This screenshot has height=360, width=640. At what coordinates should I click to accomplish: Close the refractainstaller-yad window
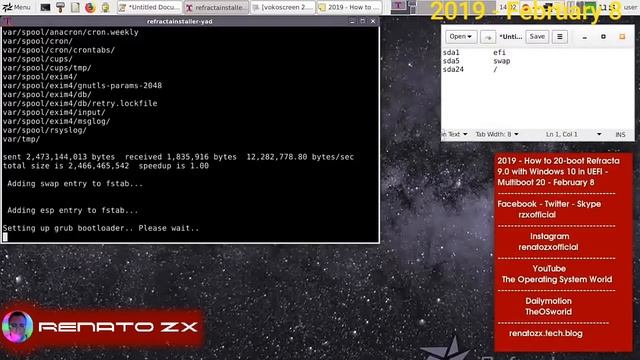coord(373,21)
